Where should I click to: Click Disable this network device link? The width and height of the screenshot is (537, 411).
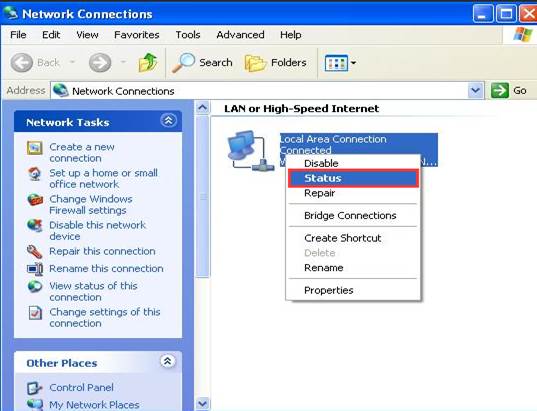97,231
